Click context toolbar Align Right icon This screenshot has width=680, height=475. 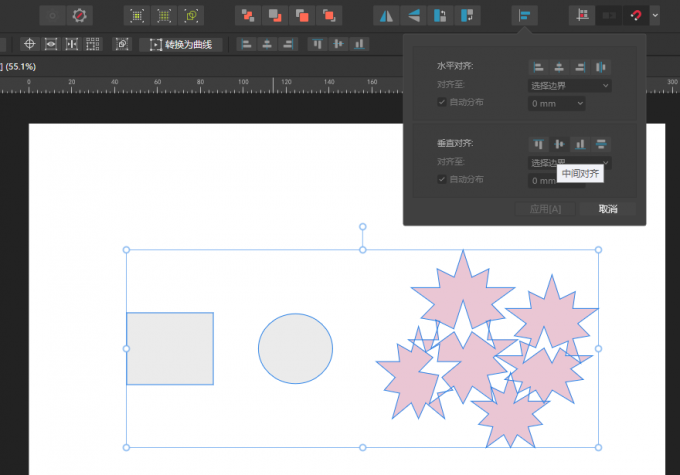point(288,44)
